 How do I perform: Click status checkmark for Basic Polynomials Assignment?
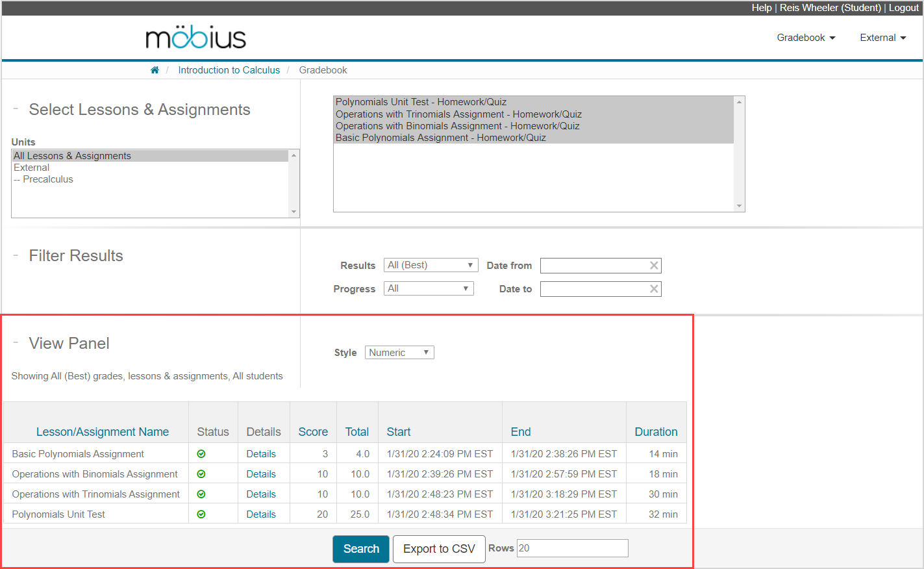[x=201, y=454]
